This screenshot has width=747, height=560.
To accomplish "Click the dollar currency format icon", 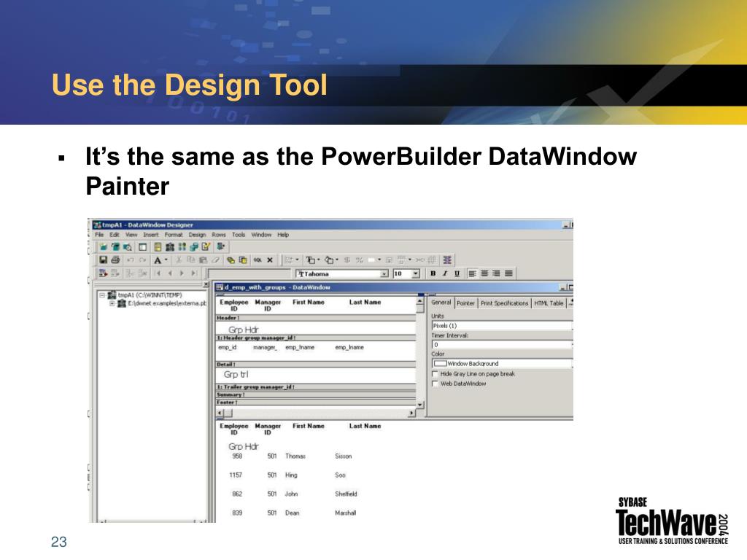I will tap(347, 260).
